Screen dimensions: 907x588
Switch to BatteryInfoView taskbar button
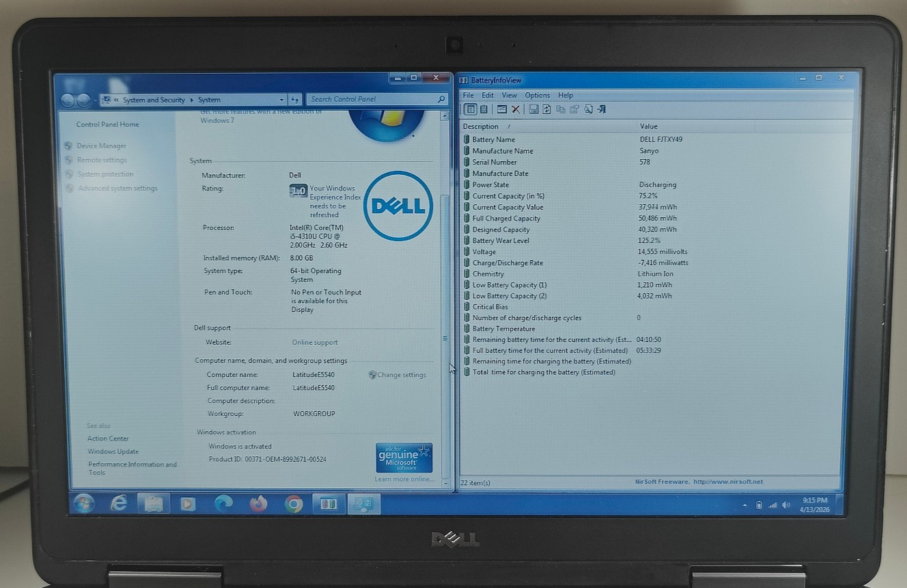329,504
